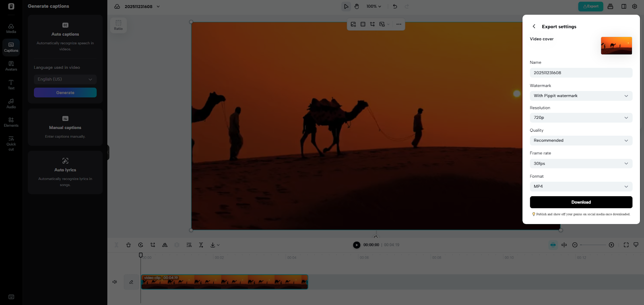
Task: Select the hand pan tool
Action: tap(357, 6)
